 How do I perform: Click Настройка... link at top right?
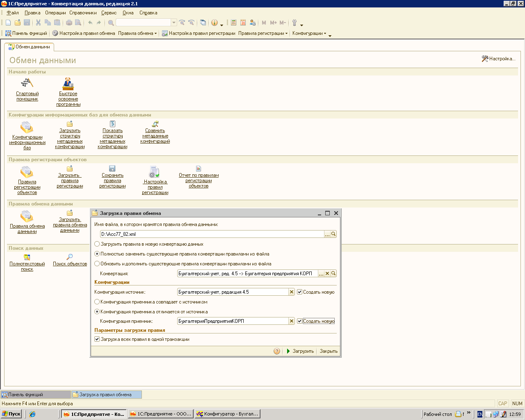point(498,59)
